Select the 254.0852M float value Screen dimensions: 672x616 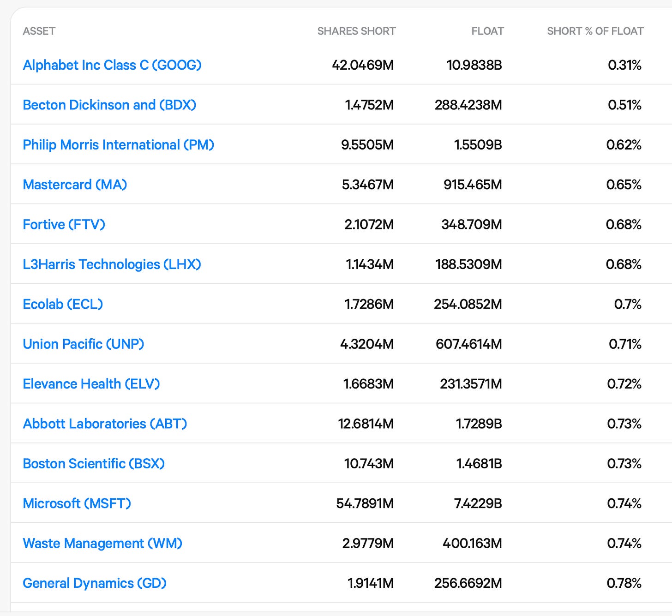click(x=468, y=304)
